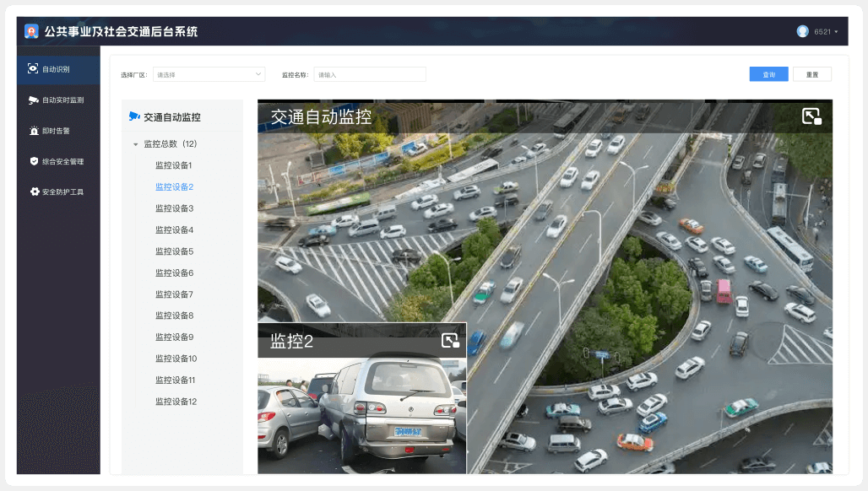Click the 自动实时监测 camera icon

click(x=34, y=100)
